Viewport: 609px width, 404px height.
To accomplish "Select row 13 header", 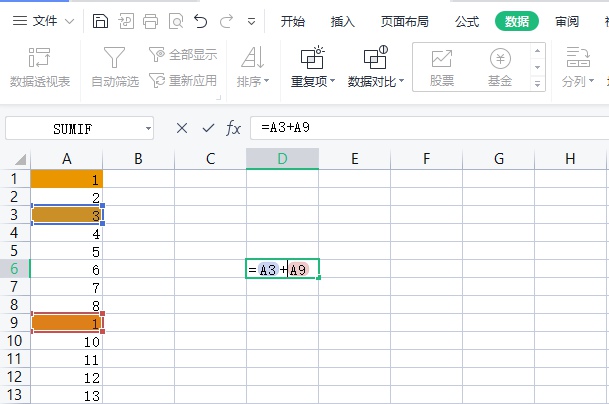I will (15, 395).
